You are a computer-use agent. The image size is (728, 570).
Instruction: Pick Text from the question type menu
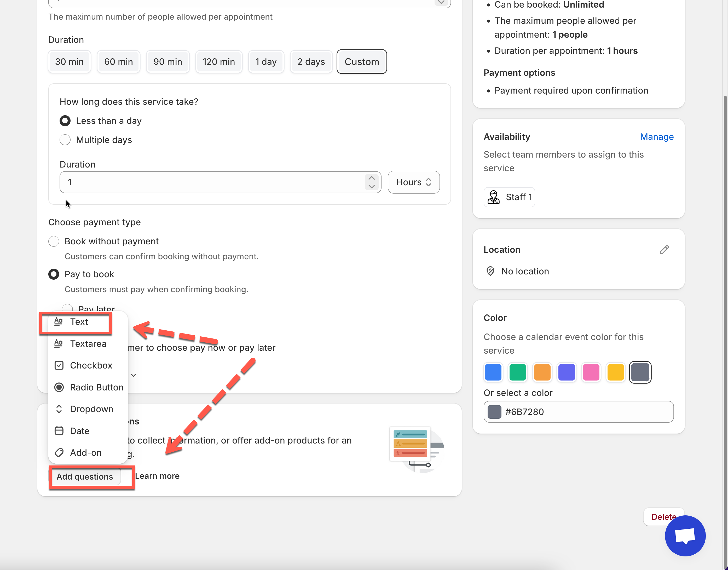tap(79, 322)
